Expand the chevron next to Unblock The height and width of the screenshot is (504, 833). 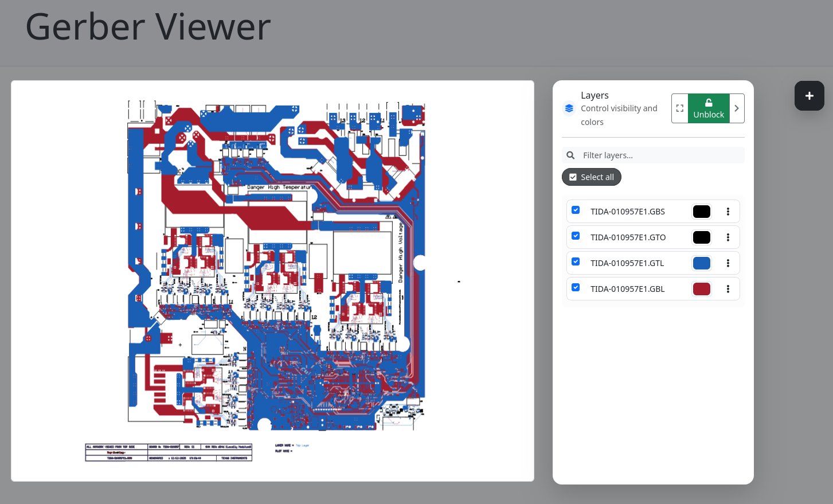coord(737,108)
